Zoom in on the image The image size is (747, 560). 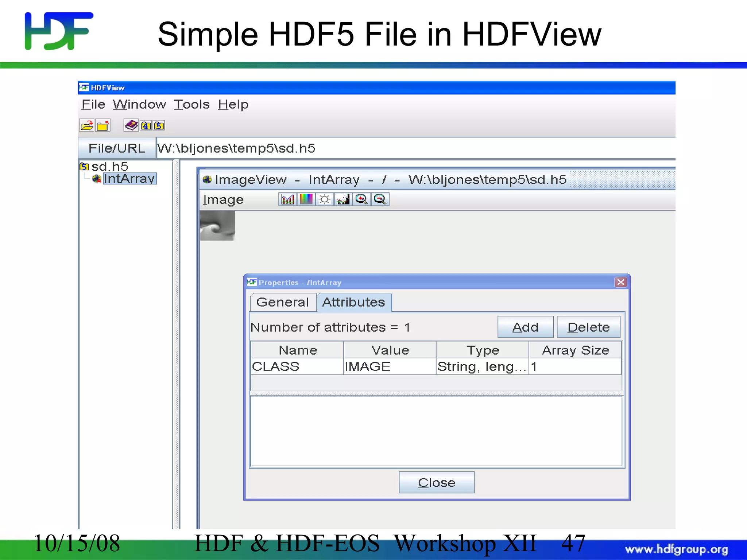[x=361, y=199]
